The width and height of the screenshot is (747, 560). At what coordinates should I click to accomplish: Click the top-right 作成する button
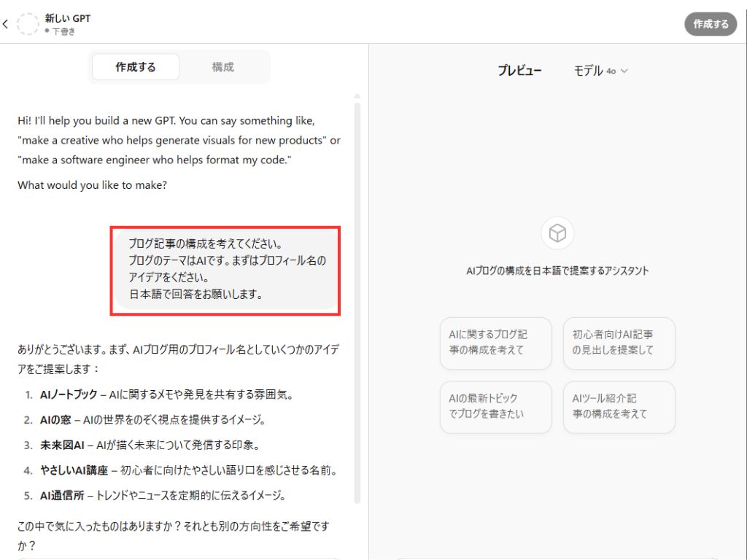[x=711, y=24]
